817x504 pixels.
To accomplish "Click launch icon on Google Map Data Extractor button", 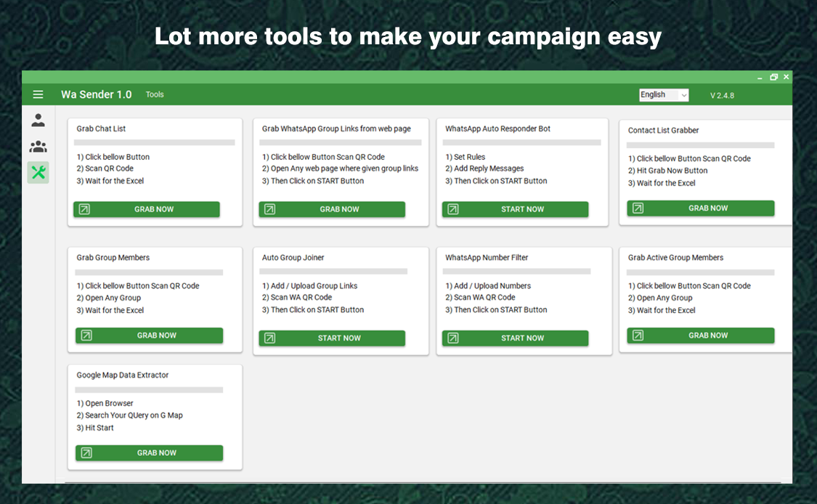I will 86,452.
